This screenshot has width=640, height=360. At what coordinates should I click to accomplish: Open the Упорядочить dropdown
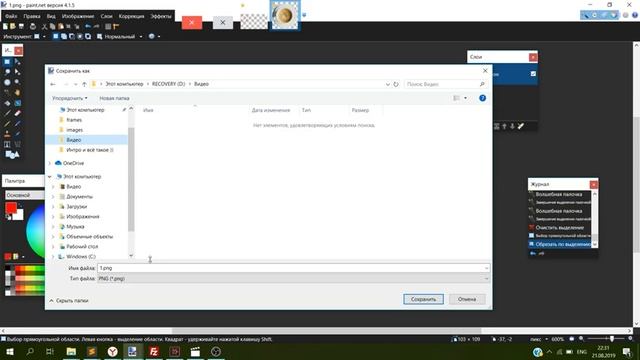[69, 98]
